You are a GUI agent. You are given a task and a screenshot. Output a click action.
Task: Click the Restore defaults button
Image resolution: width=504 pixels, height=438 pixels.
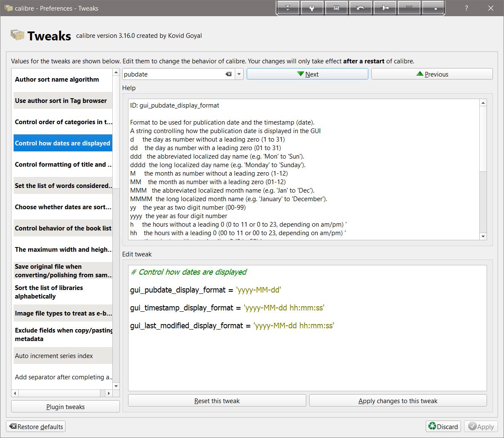pos(36,427)
